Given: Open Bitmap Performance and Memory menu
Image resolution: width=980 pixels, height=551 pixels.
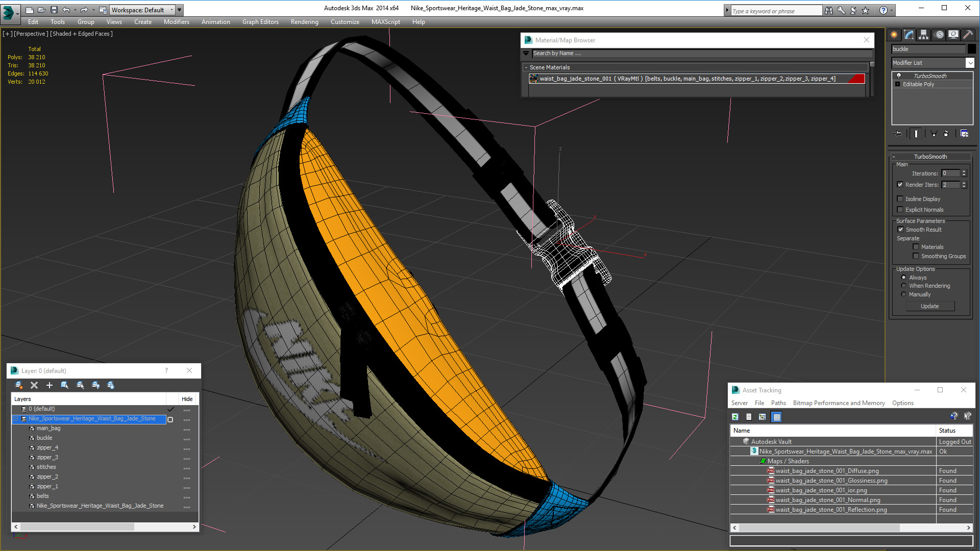Looking at the screenshot, I should (839, 403).
